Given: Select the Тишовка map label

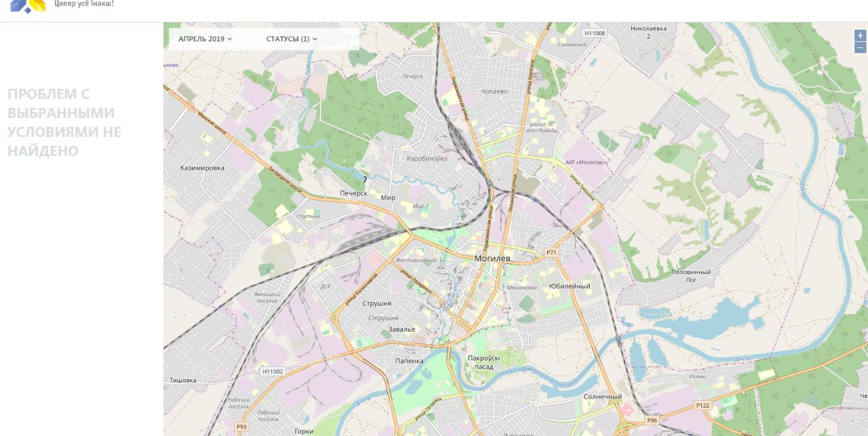Looking at the screenshot, I should pos(183,380).
